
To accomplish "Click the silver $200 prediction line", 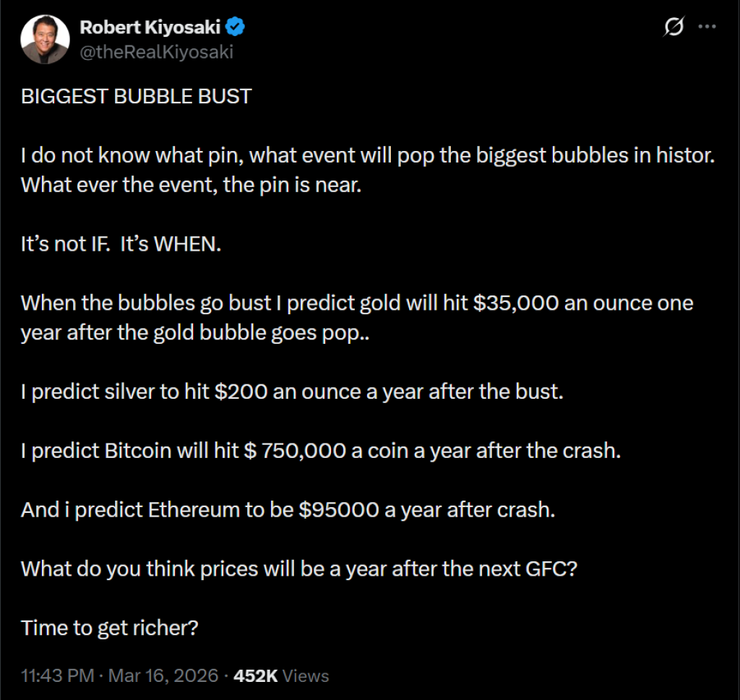I will point(291,392).
